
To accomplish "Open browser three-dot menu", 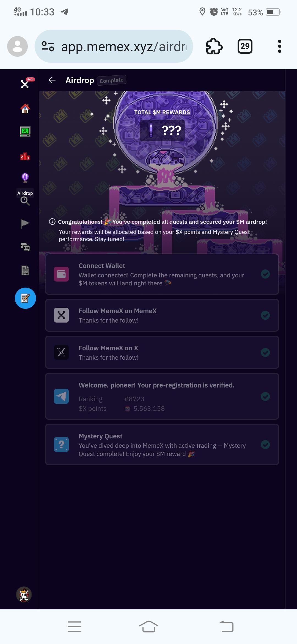I will [280, 46].
